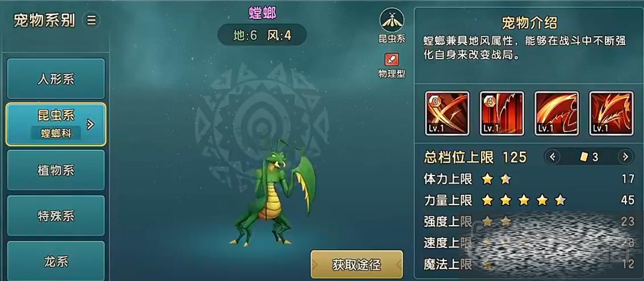Click the left arrow of the card stepper

pyautogui.click(x=552, y=157)
